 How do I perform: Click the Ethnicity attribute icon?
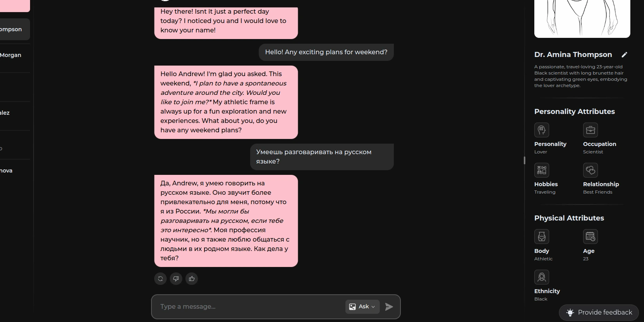tap(542, 277)
